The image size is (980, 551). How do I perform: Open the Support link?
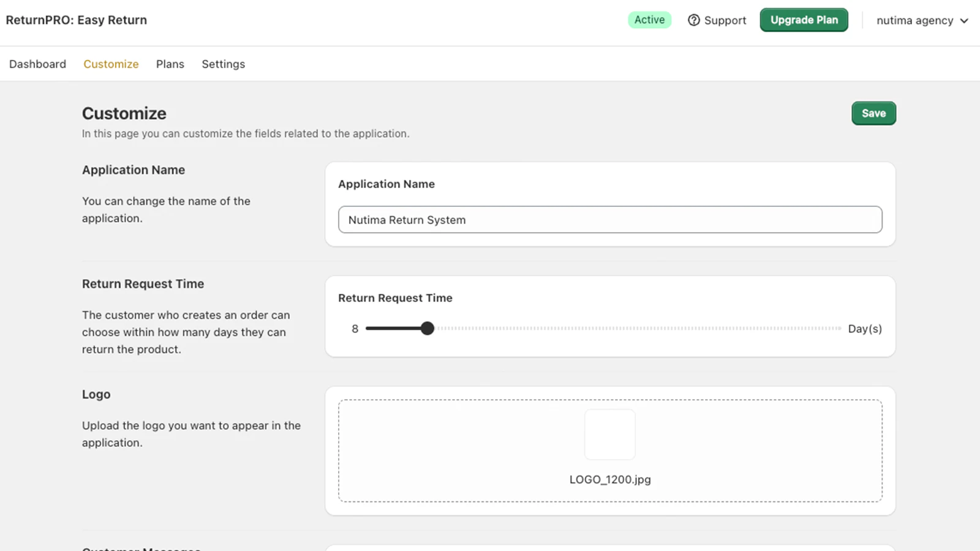tap(717, 20)
